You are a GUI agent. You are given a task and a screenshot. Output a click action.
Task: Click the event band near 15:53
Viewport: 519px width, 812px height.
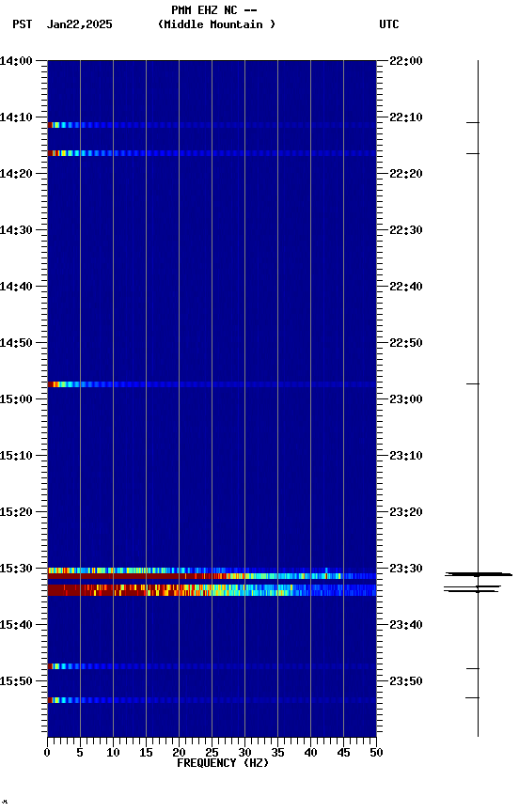212,700
